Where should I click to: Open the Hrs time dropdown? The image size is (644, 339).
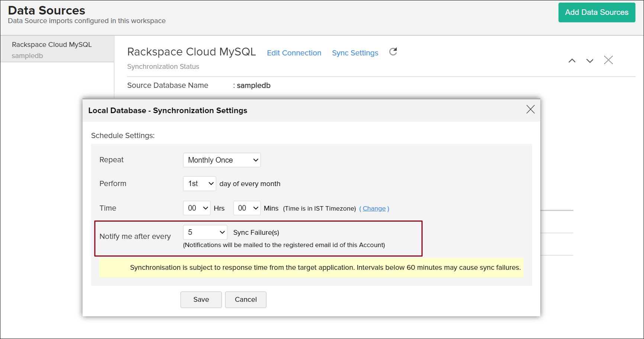pyautogui.click(x=197, y=208)
